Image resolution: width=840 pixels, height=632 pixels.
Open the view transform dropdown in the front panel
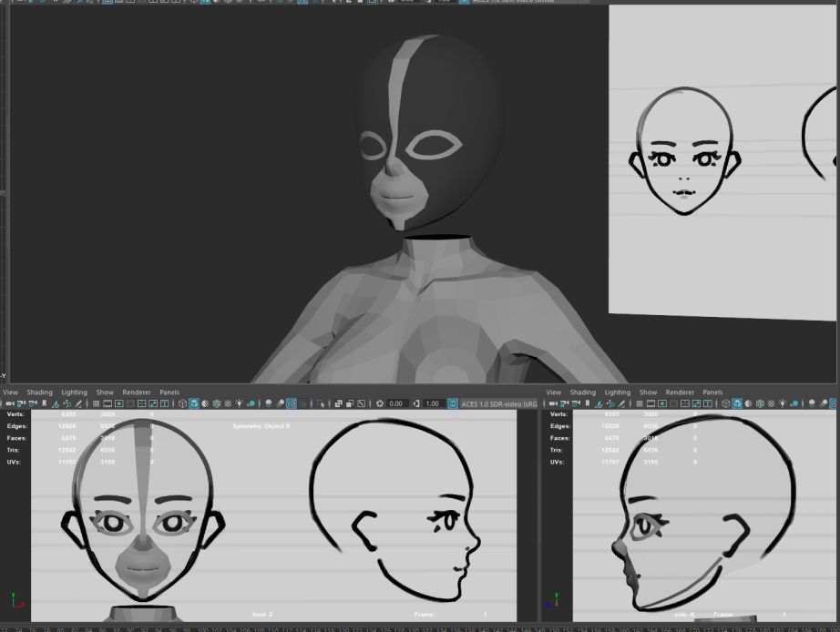click(501, 404)
